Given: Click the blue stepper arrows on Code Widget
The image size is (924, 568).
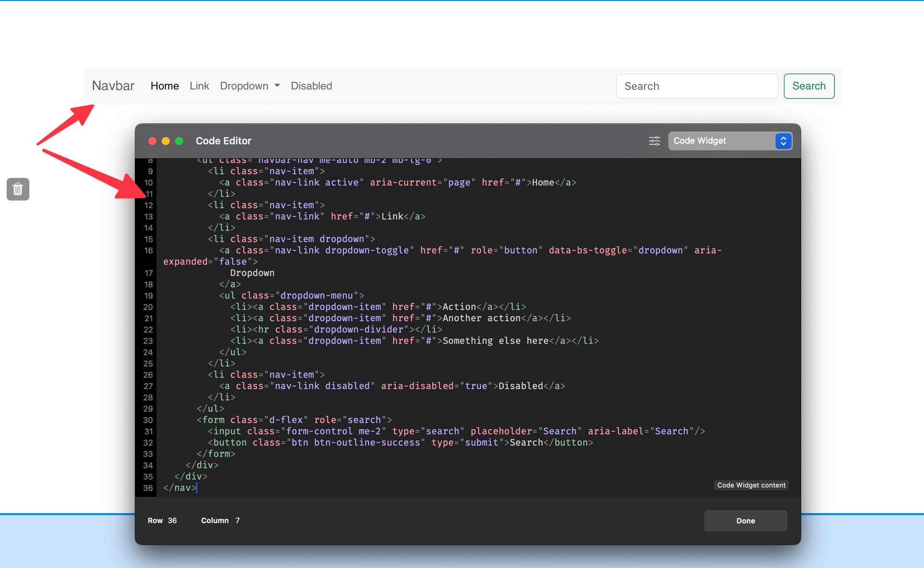Looking at the screenshot, I should 783,141.
